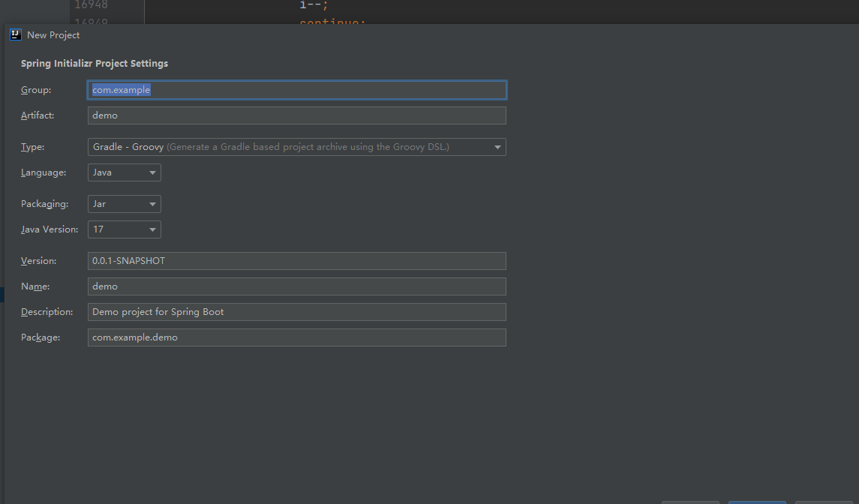859x504 pixels.
Task: Focus the Group field containing com.example
Action: tap(296, 90)
